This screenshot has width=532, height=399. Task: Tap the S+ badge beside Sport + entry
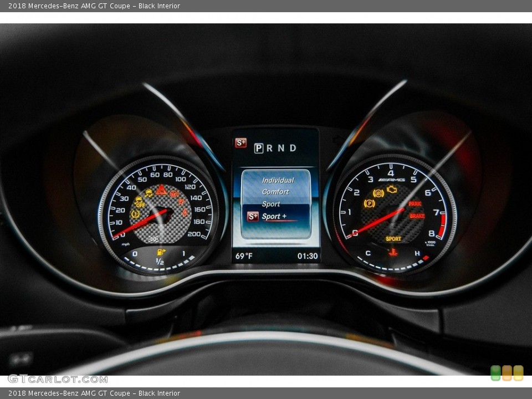[253, 216]
